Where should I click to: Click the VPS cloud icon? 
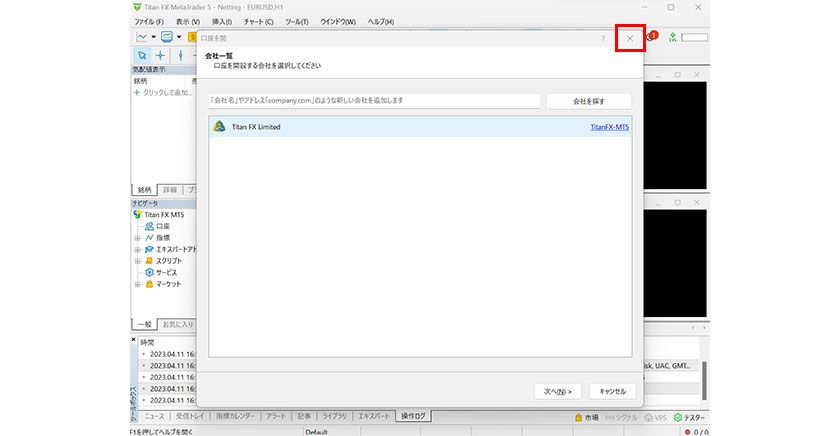pos(648,417)
